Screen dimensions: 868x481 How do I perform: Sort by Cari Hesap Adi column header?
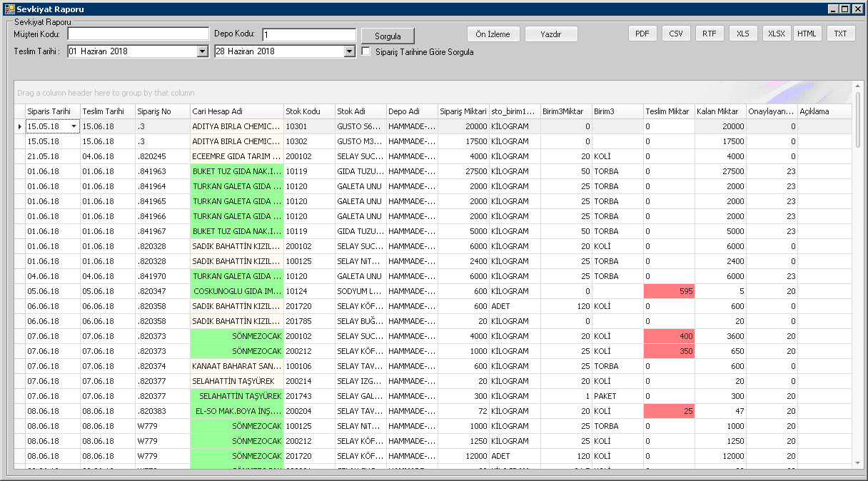[x=236, y=111]
